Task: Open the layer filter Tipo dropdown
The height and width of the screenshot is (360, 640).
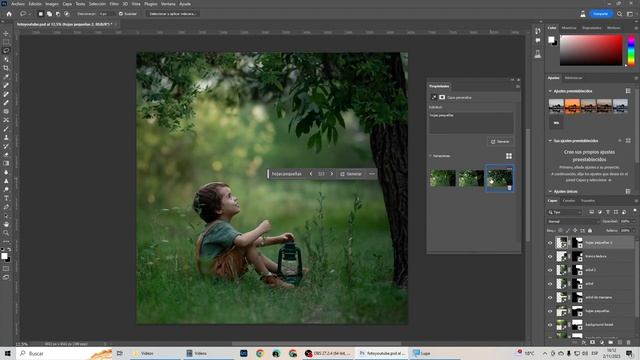Action: pyautogui.click(x=564, y=212)
